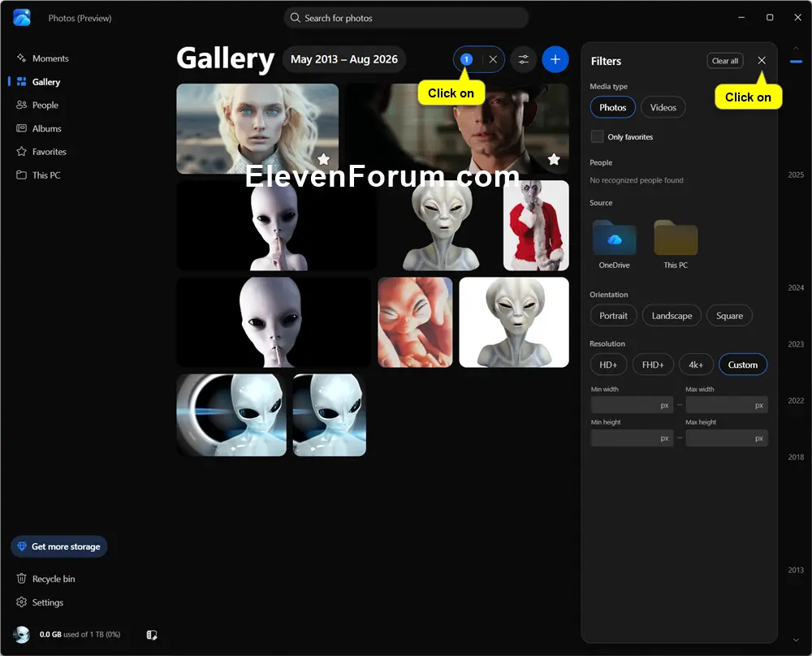
Task: Select FHD+ resolution filter
Action: tap(653, 365)
